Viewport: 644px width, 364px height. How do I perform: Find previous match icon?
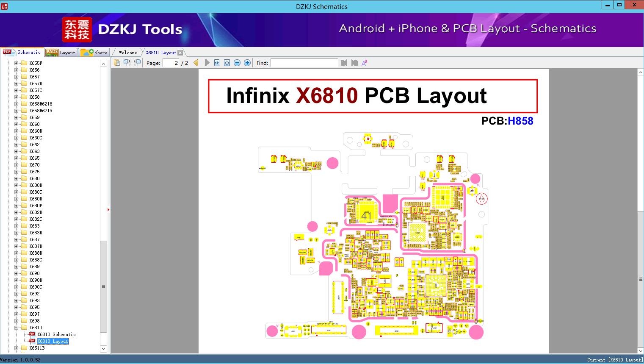click(x=344, y=63)
